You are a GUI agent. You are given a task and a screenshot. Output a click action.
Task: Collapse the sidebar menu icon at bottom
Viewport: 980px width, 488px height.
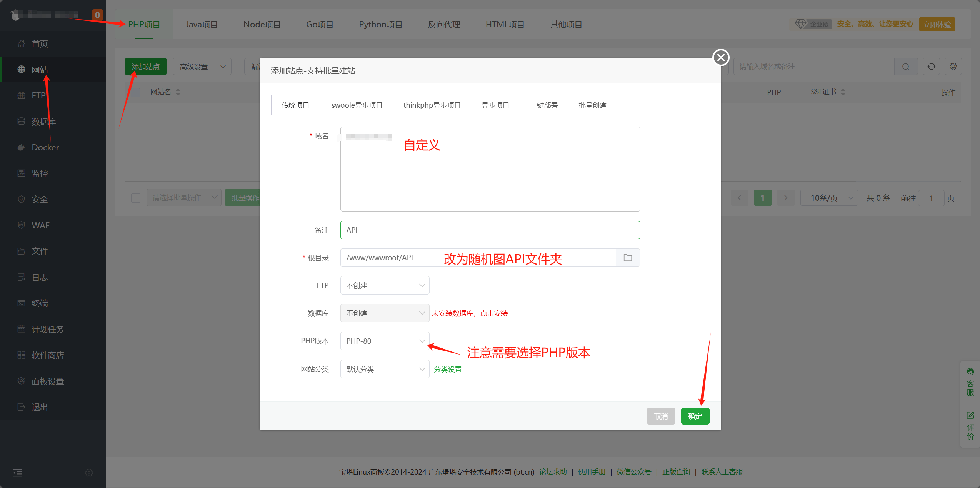click(x=18, y=473)
